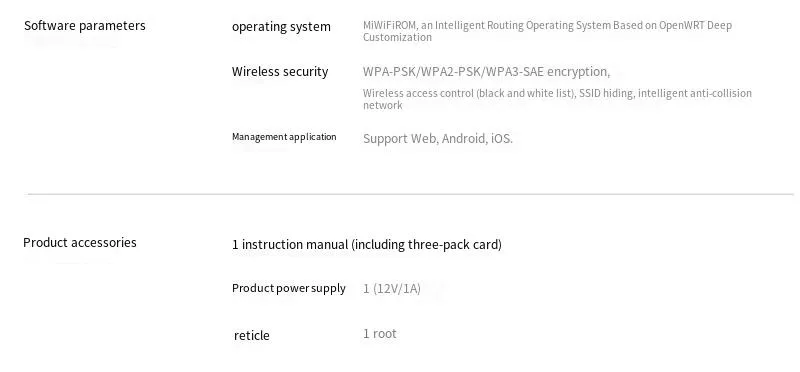Image resolution: width=800 pixels, height=372 pixels.
Task: Select the Wireless security label
Action: coord(280,71)
